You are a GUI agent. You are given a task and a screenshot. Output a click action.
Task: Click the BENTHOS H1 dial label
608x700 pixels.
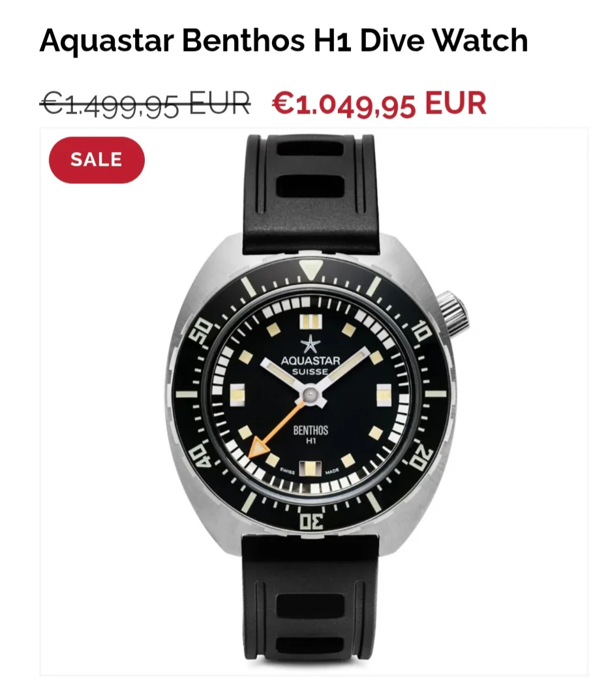pos(311,434)
